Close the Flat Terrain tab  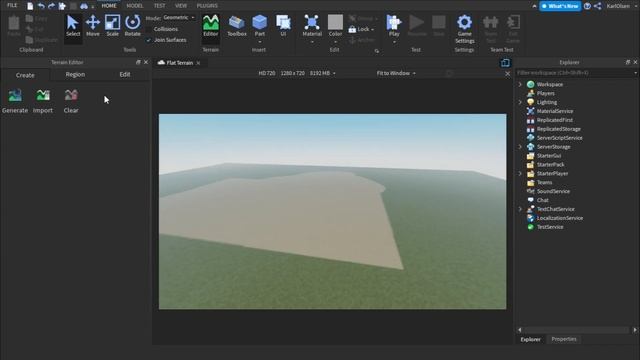(x=198, y=63)
